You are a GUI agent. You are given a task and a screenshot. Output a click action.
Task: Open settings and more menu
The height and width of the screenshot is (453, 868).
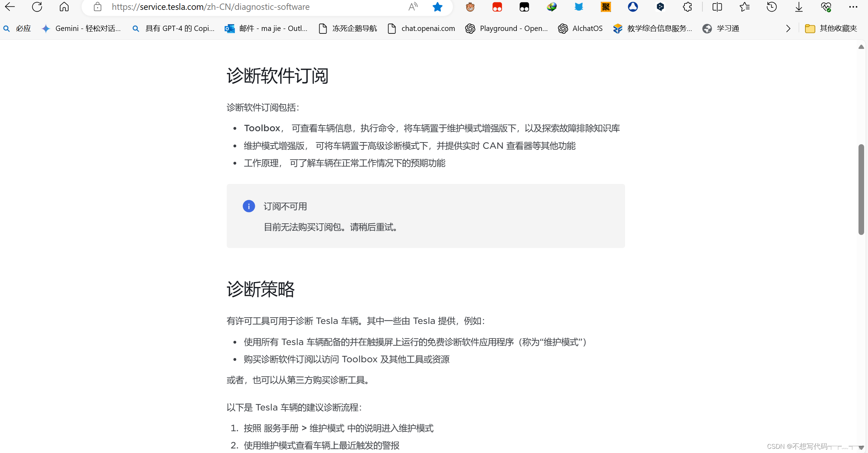pyautogui.click(x=853, y=7)
